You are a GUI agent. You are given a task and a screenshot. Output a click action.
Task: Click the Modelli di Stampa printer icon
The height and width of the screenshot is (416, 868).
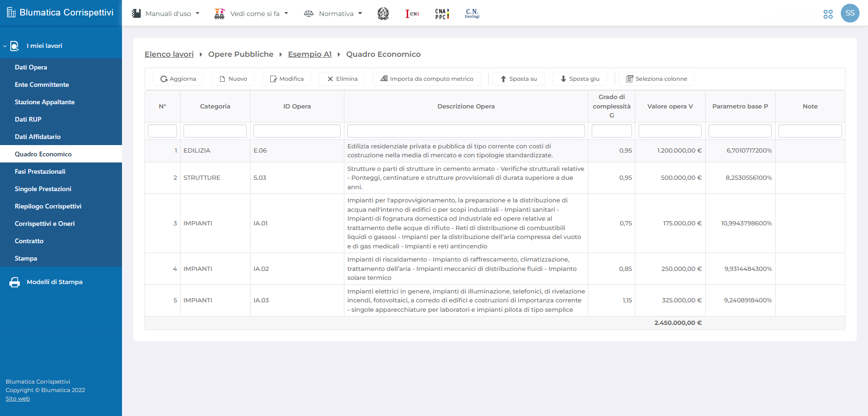pyautogui.click(x=15, y=282)
